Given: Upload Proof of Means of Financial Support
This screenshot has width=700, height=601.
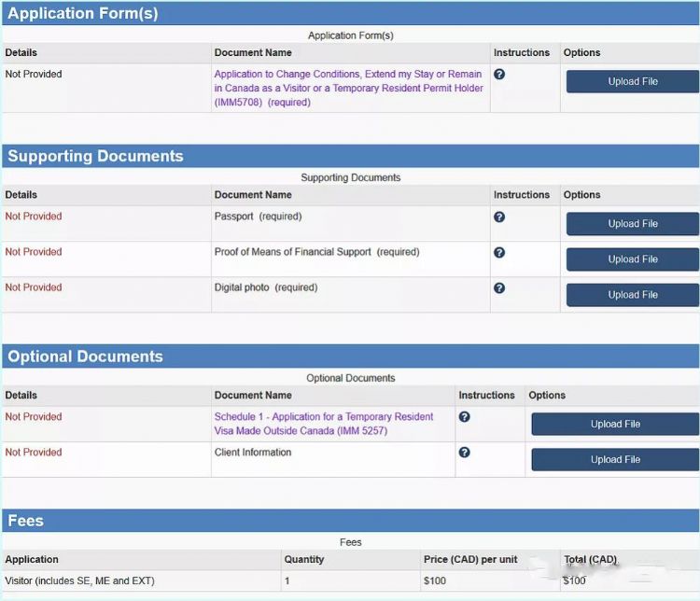Looking at the screenshot, I should [x=633, y=259].
